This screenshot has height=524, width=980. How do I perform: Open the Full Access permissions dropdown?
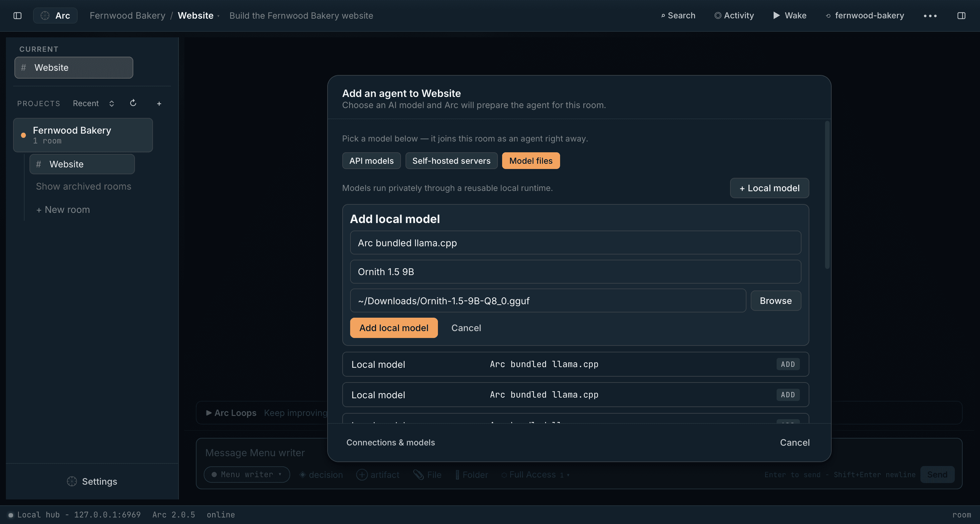coord(536,475)
